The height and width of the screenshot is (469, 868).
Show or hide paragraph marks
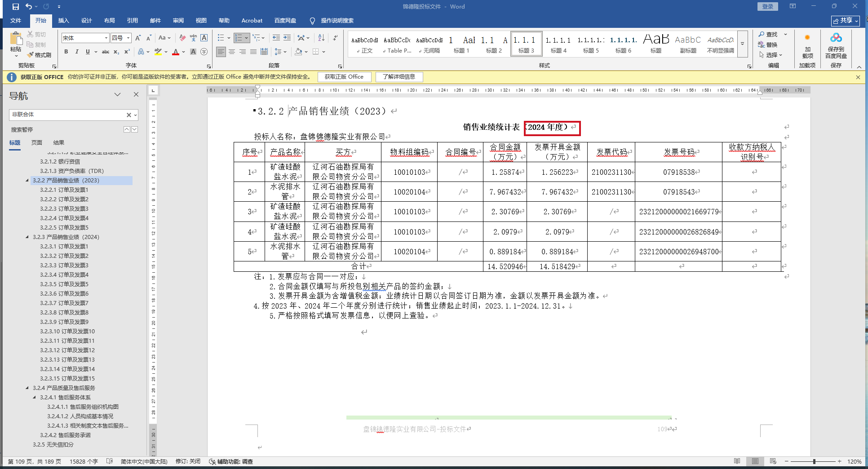pyautogui.click(x=336, y=38)
